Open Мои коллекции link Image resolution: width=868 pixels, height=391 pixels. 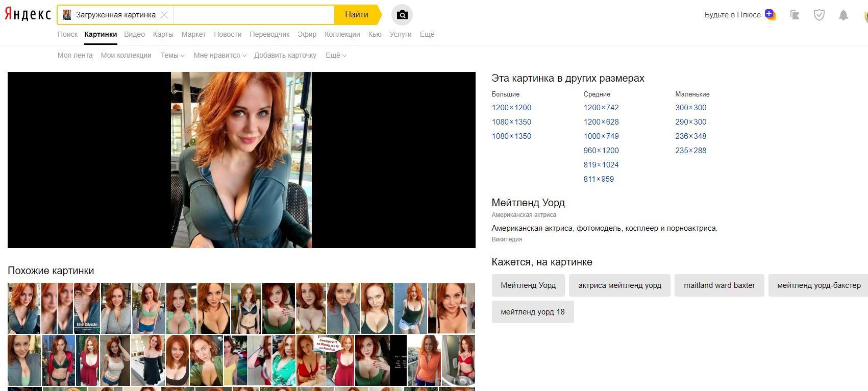pyautogui.click(x=126, y=55)
